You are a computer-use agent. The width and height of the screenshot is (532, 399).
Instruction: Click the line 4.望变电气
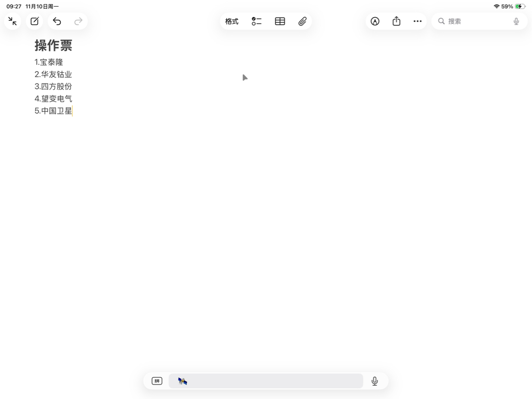(53, 99)
